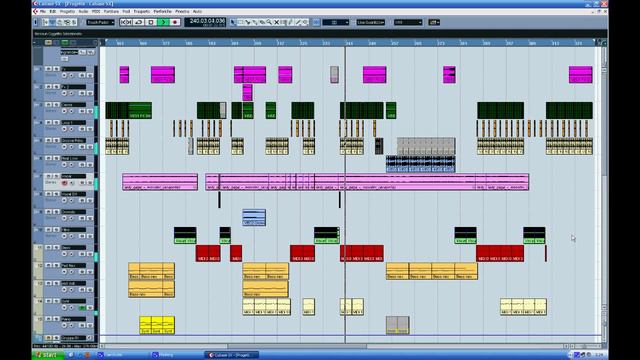Record-enable track 15
The image size is (640, 360).
point(64,325)
